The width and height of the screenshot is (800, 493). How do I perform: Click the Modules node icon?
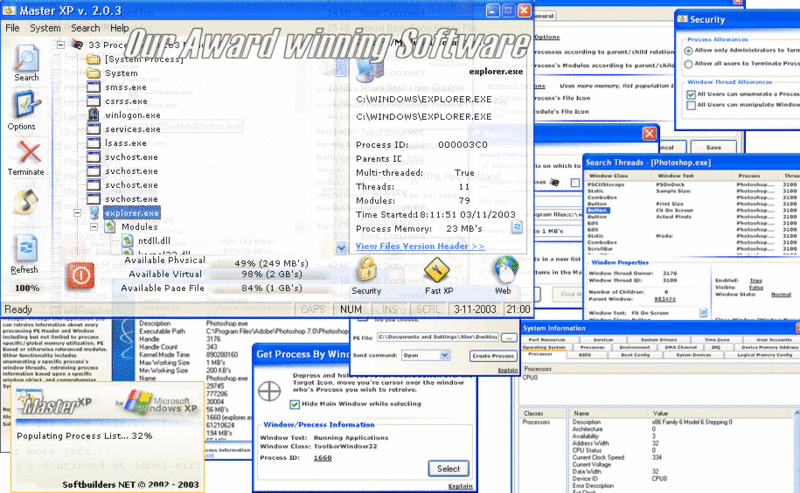110,227
